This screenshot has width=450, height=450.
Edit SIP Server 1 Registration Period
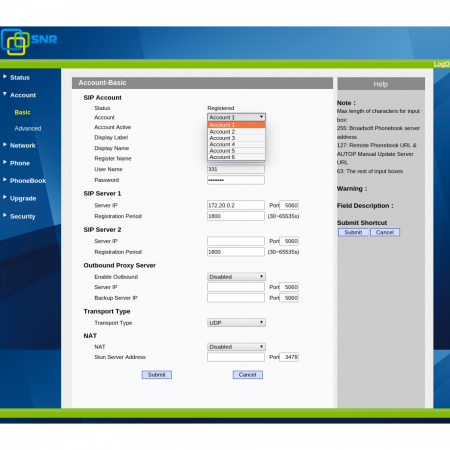click(x=236, y=216)
